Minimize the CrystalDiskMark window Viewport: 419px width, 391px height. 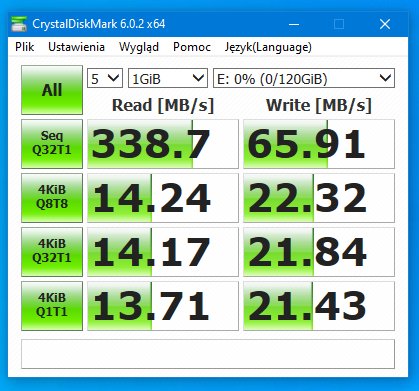(294, 24)
